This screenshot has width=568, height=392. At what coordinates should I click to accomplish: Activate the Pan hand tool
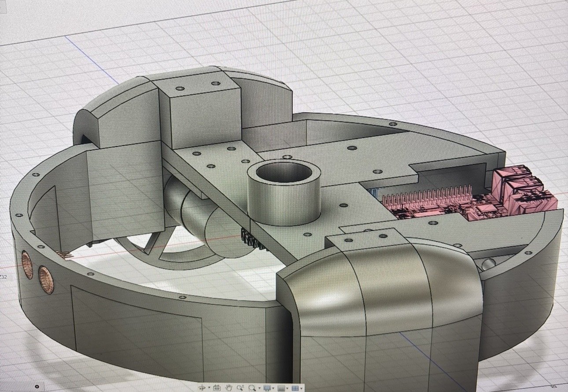[x=229, y=388]
